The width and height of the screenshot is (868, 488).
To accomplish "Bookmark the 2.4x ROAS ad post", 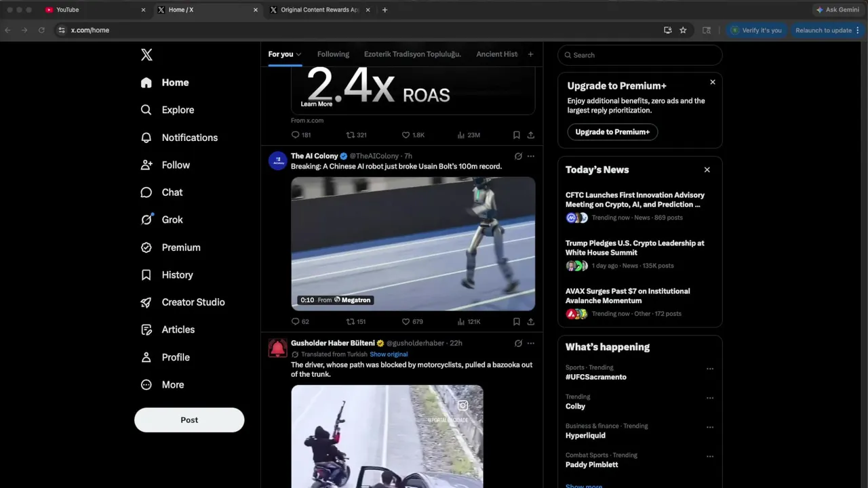I will (x=517, y=135).
